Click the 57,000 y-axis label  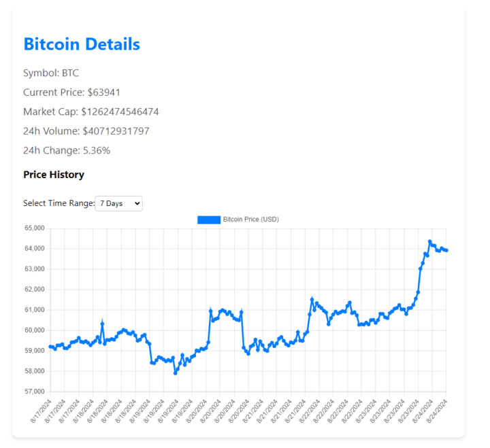pos(33,392)
